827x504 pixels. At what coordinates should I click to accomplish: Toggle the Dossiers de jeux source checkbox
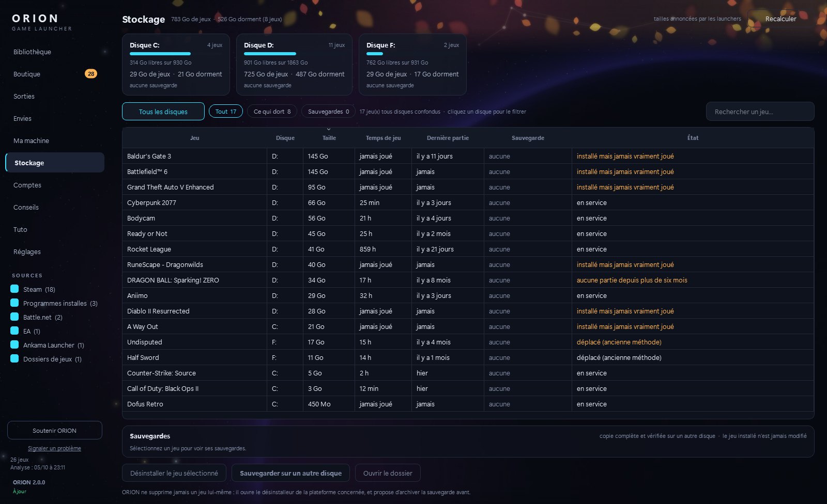click(14, 358)
